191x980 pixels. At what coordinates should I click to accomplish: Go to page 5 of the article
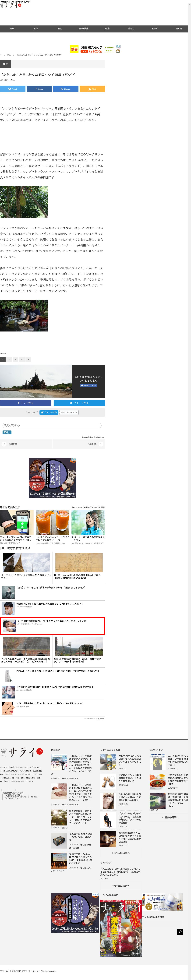point(28,359)
